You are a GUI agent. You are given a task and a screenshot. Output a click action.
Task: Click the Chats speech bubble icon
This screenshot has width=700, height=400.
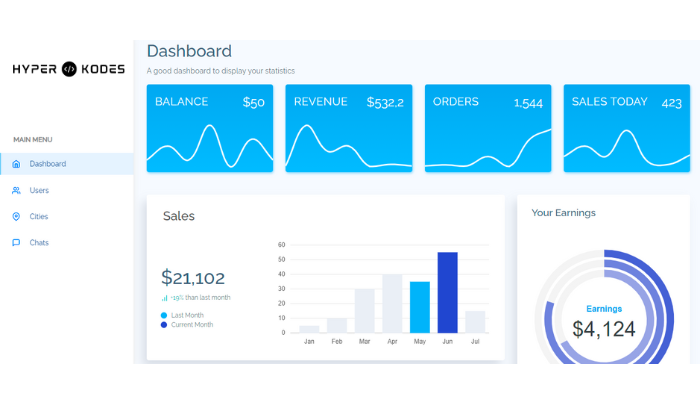click(16, 243)
